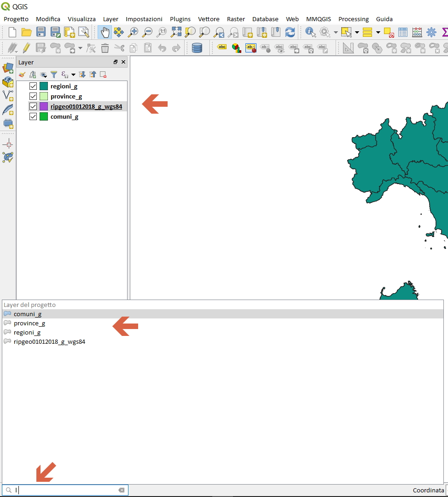Viewport: 448px width, 497px height.
Task: Expand the filter by expression dropdown arrow
Action: point(73,75)
